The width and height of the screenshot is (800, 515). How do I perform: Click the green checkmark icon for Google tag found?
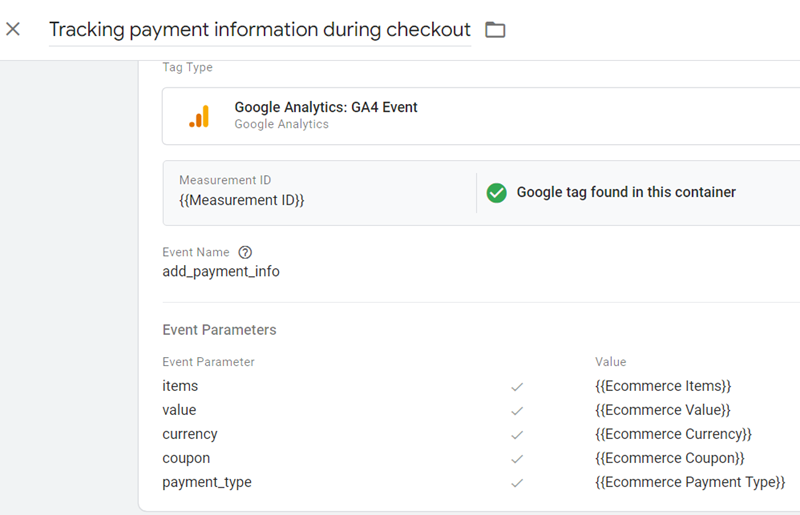(x=496, y=193)
